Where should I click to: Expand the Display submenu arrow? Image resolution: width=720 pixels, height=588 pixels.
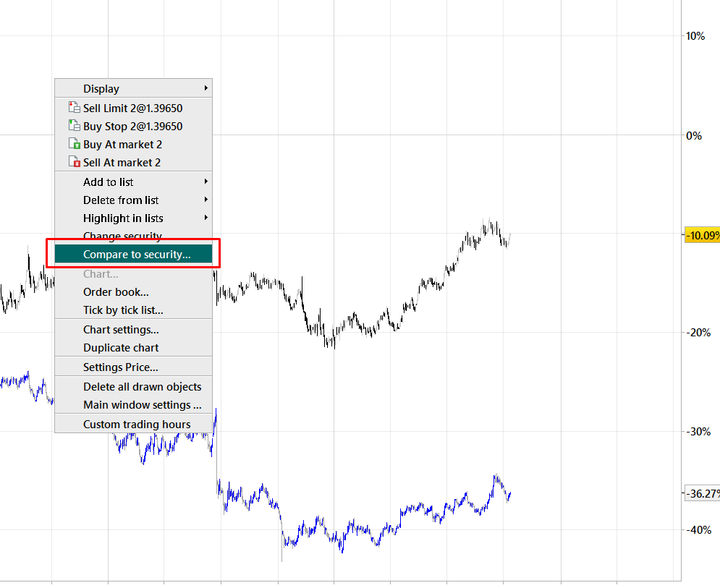coord(206,88)
